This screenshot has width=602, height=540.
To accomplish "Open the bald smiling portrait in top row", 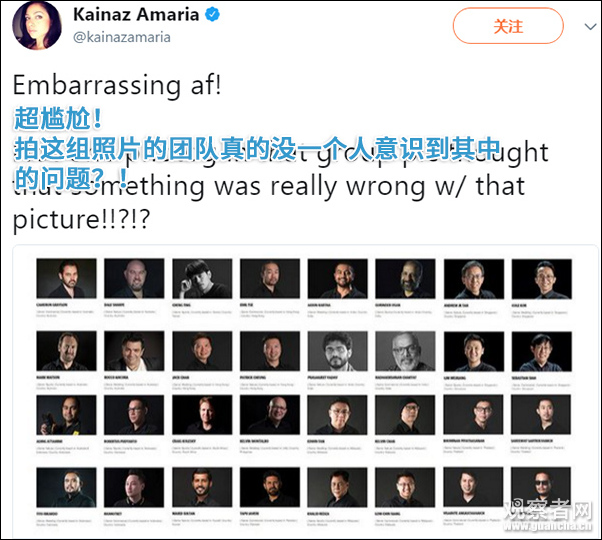I will [x=134, y=278].
